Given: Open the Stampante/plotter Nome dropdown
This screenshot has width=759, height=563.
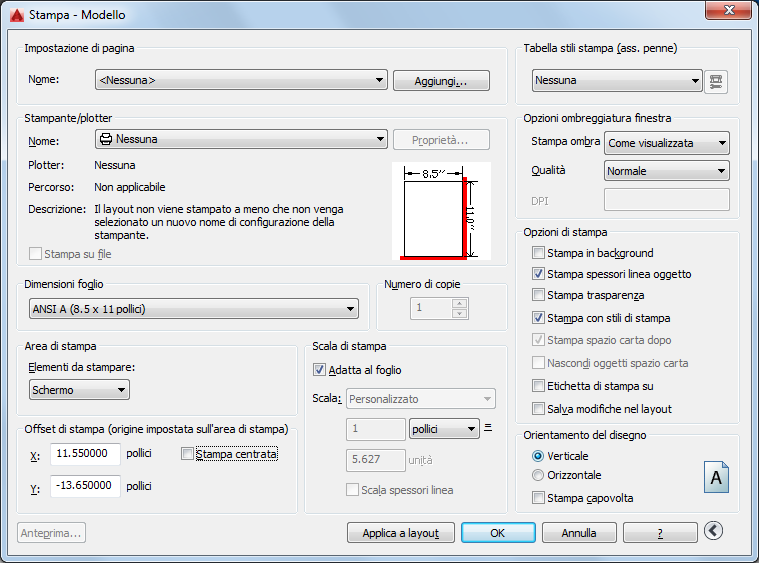Looking at the screenshot, I should pyautogui.click(x=241, y=139).
